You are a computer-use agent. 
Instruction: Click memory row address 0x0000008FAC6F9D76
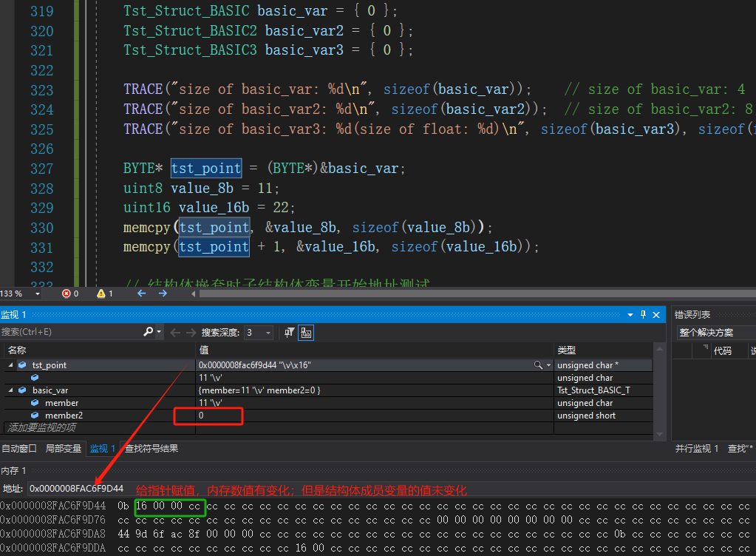coord(52,520)
